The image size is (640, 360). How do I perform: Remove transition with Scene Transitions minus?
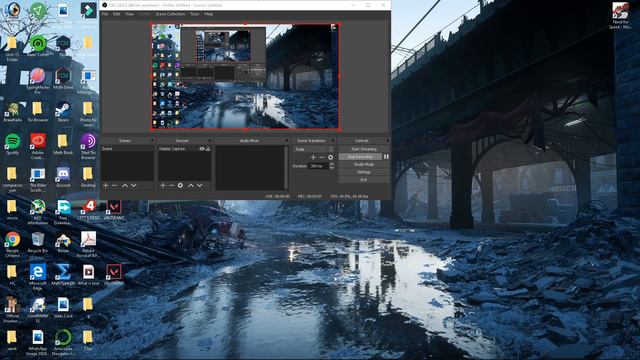point(322,157)
